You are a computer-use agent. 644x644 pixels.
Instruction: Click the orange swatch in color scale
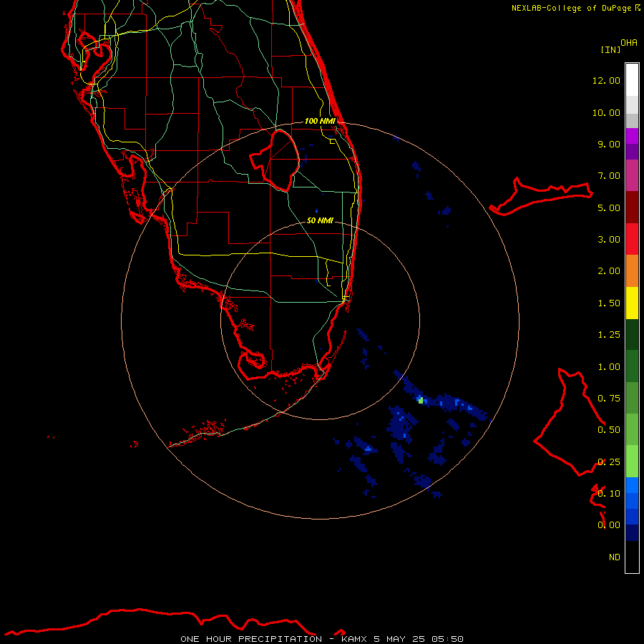pyautogui.click(x=632, y=271)
